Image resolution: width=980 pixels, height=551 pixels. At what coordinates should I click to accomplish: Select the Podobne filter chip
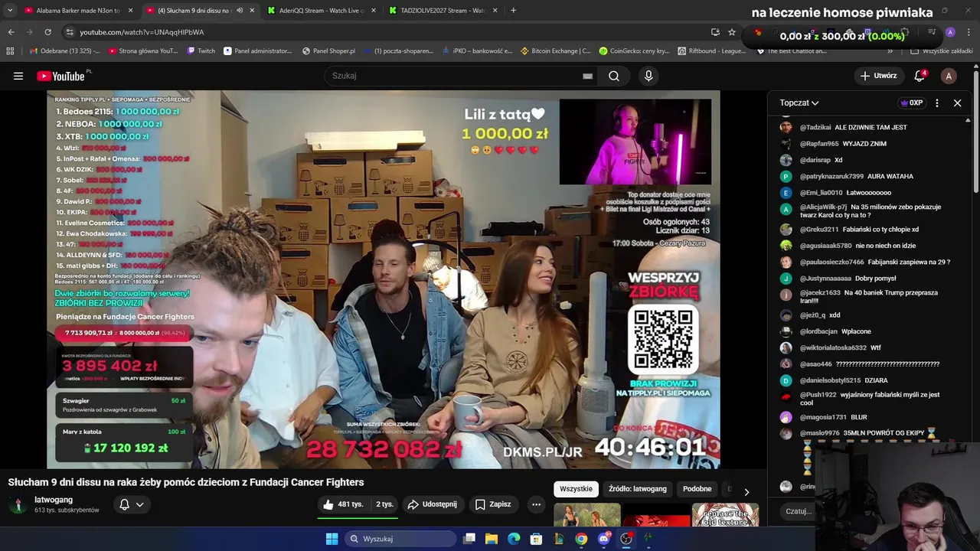tap(697, 489)
